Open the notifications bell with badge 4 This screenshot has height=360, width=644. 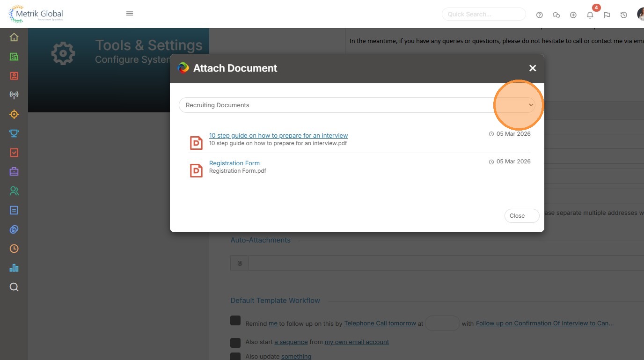tap(590, 15)
